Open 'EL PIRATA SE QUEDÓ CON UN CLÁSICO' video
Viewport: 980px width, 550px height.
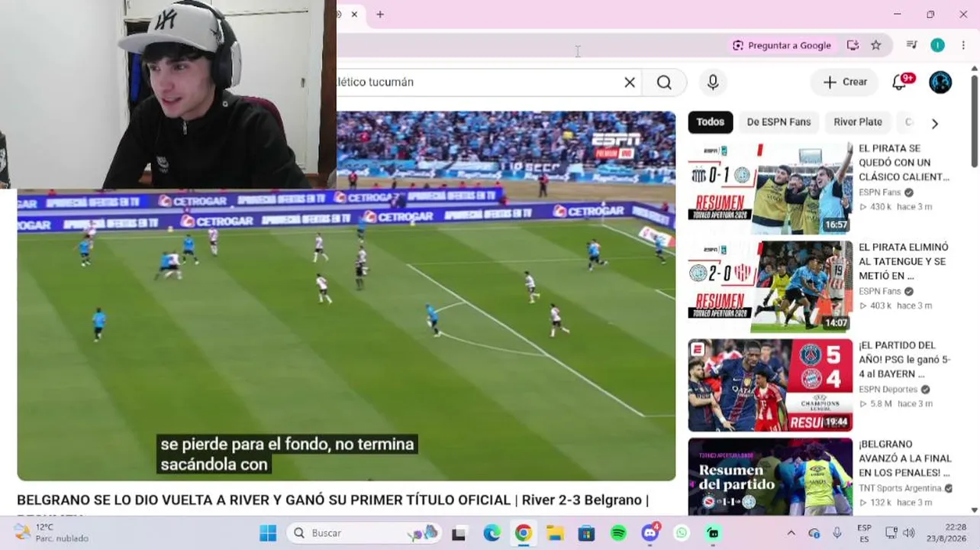pos(904,163)
